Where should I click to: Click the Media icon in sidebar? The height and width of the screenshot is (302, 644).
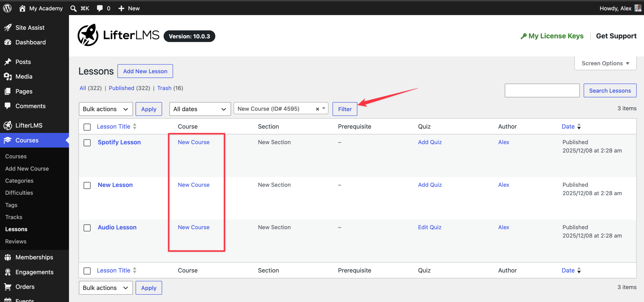click(x=8, y=76)
